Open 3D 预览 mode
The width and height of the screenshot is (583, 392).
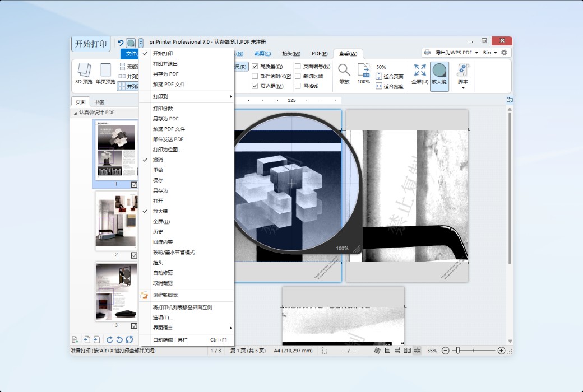point(84,73)
